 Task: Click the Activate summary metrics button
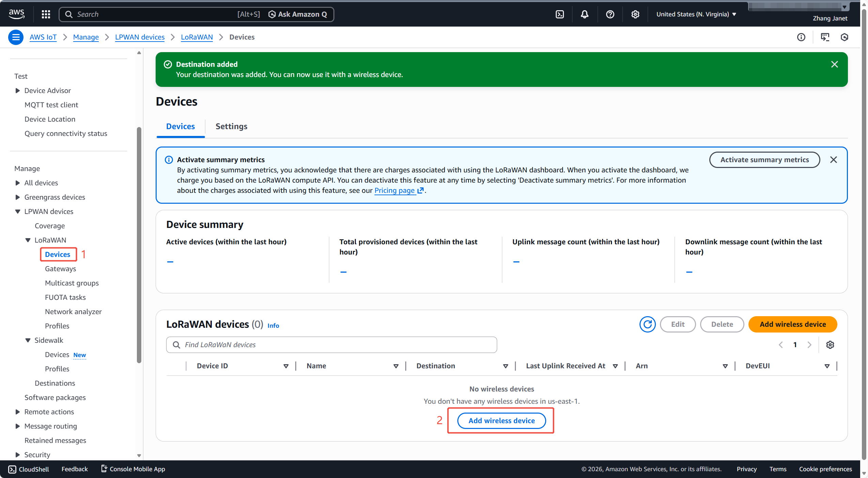point(764,160)
